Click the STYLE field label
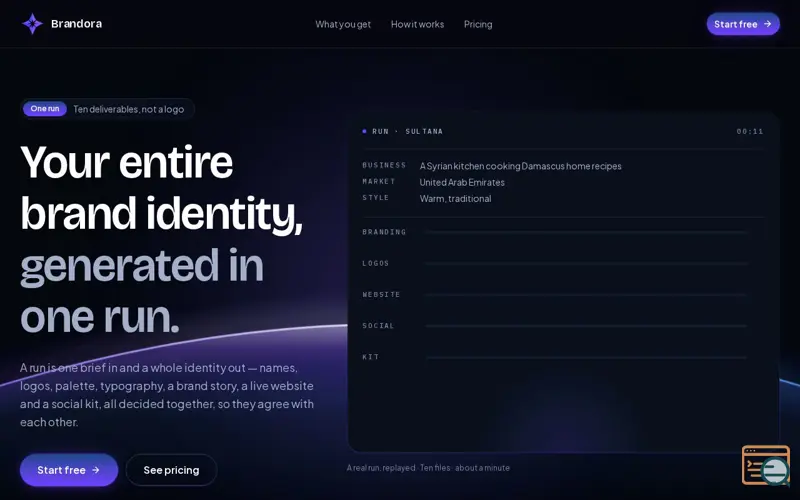Viewport: 800px width, 500px height. point(376,197)
